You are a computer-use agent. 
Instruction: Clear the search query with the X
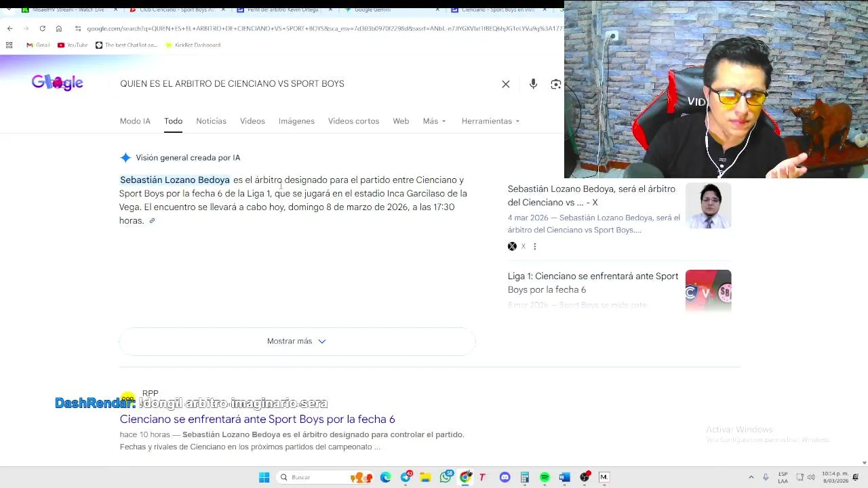(506, 84)
